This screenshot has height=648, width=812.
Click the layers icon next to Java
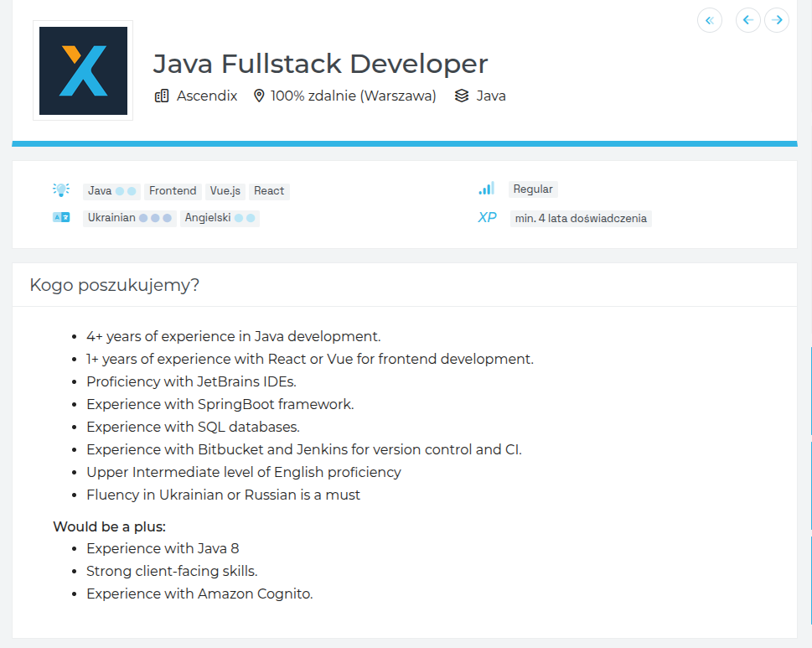pos(462,96)
